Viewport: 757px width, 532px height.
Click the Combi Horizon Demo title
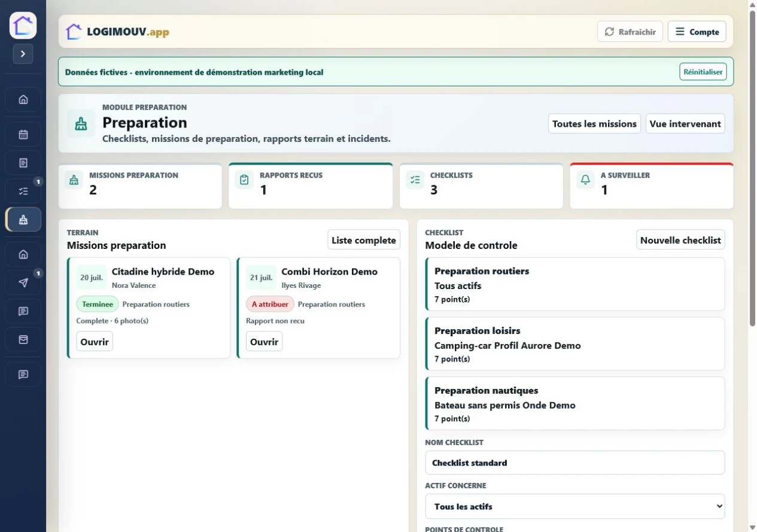coord(329,272)
